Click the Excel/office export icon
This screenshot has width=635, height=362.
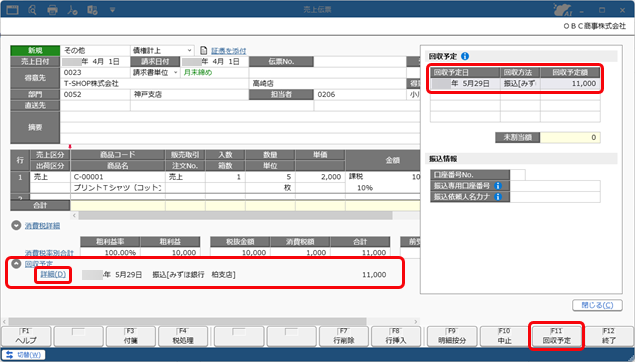[x=92, y=10]
